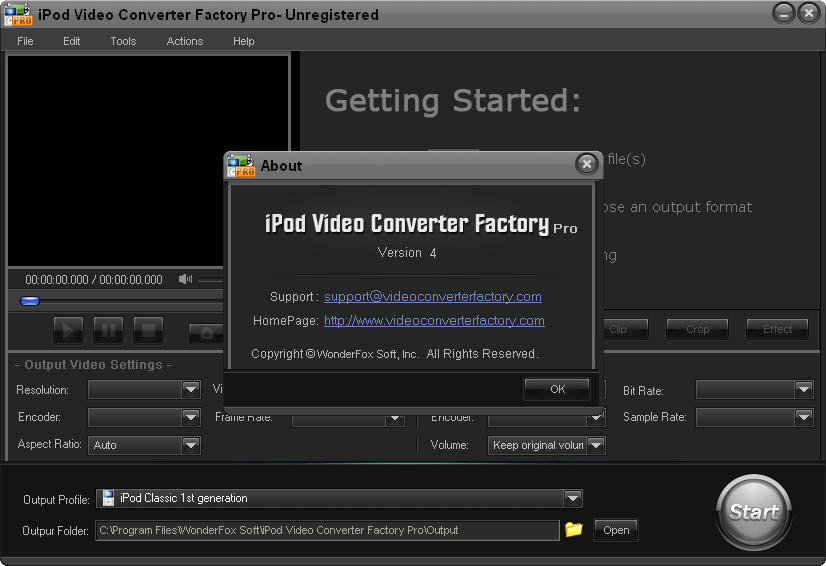This screenshot has width=826, height=566.
Task: Open the Help menu
Action: coord(243,41)
